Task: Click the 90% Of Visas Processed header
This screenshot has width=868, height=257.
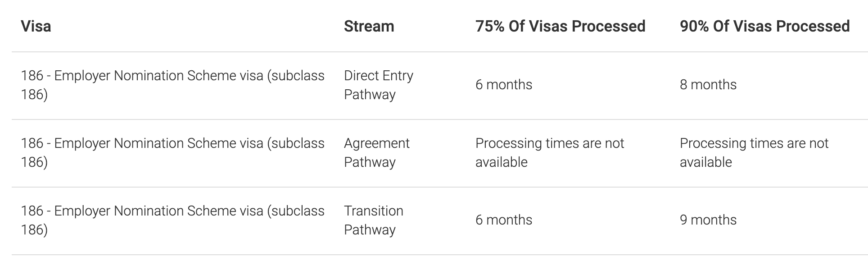Action: (764, 26)
